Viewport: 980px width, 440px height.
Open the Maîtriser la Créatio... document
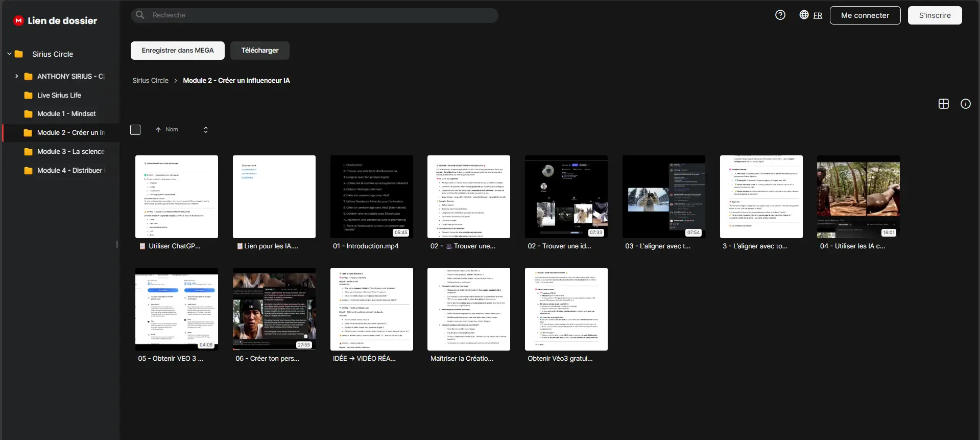tap(469, 309)
